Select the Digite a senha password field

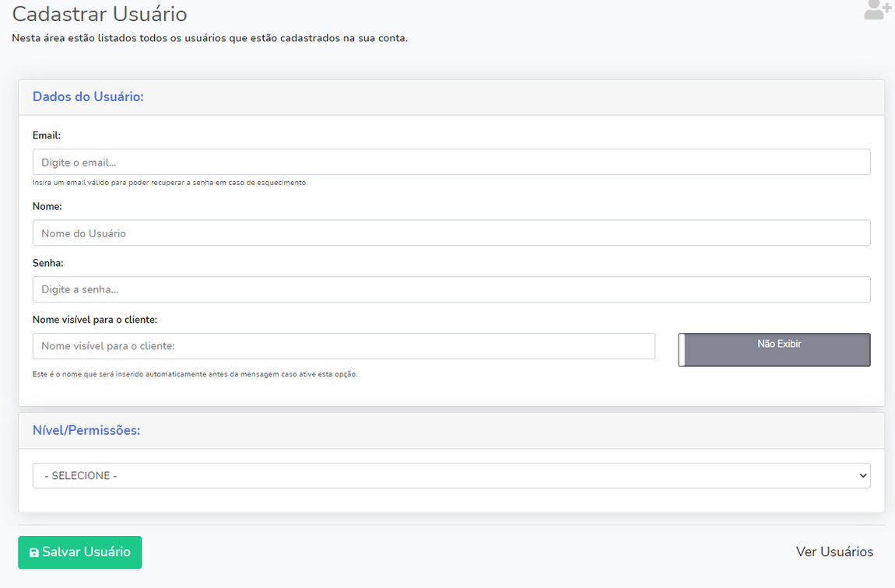(451, 289)
